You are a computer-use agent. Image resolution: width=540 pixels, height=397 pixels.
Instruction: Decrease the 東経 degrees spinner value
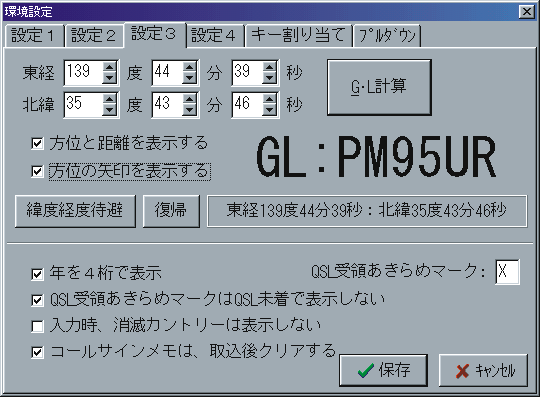[x=110, y=78]
